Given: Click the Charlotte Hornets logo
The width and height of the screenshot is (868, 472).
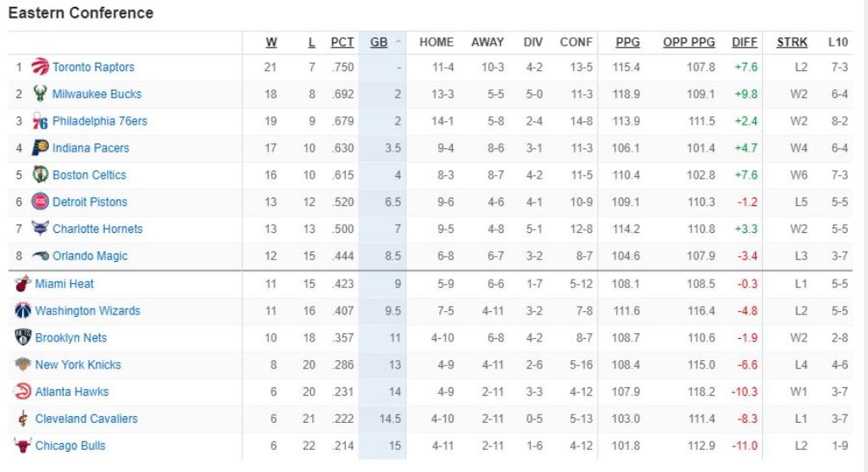Looking at the screenshot, I should [x=40, y=229].
